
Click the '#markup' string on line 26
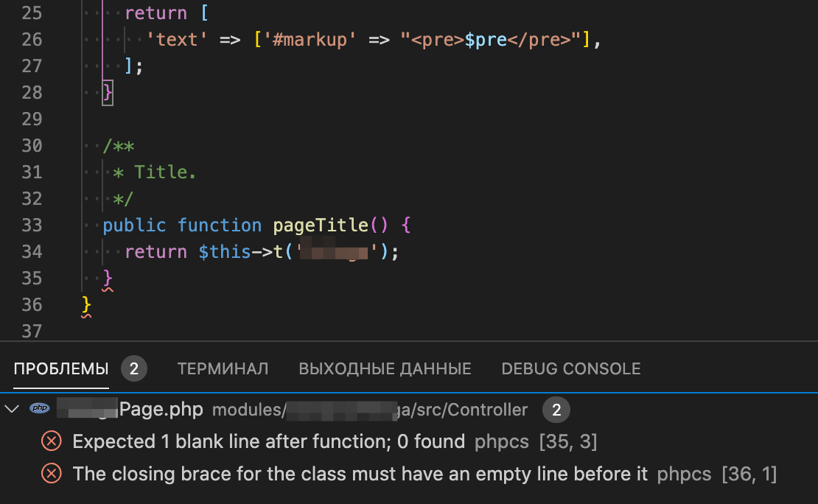(310, 40)
